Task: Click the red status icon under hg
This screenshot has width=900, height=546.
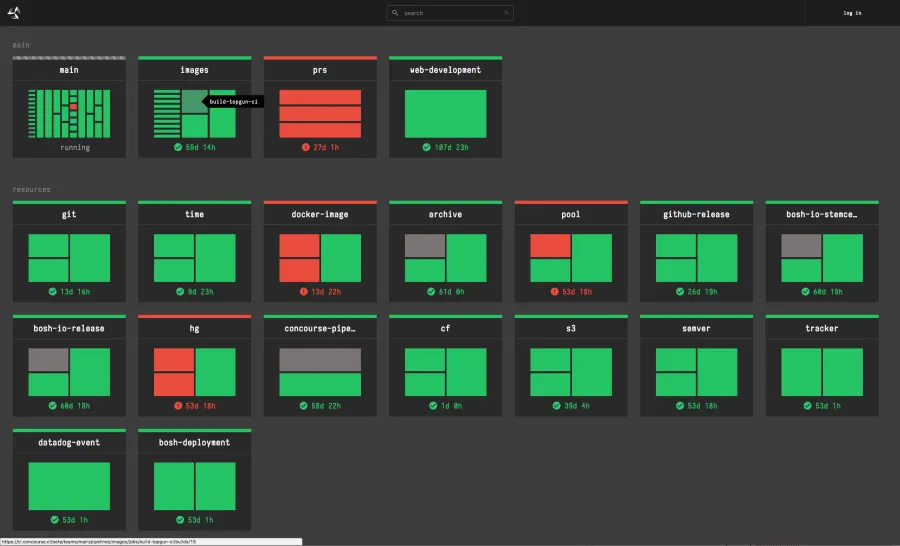Action: point(179,405)
